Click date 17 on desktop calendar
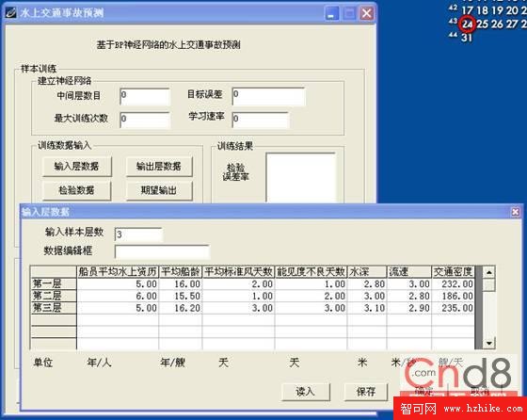 467,10
